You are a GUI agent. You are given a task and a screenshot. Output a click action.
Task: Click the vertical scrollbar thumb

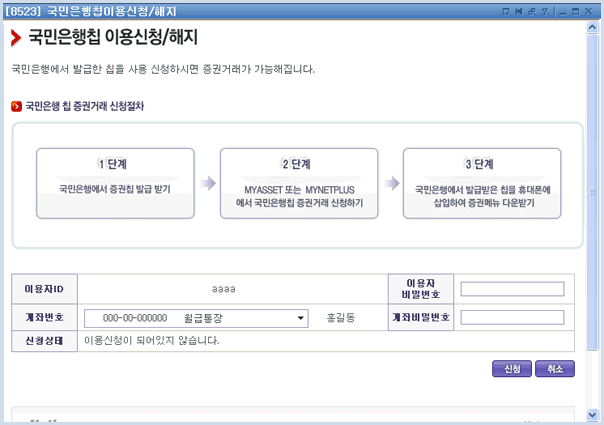pyautogui.click(x=592, y=192)
